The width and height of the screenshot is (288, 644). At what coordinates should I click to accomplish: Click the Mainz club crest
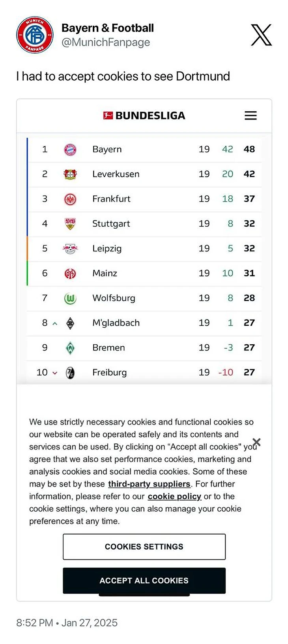[70, 273]
